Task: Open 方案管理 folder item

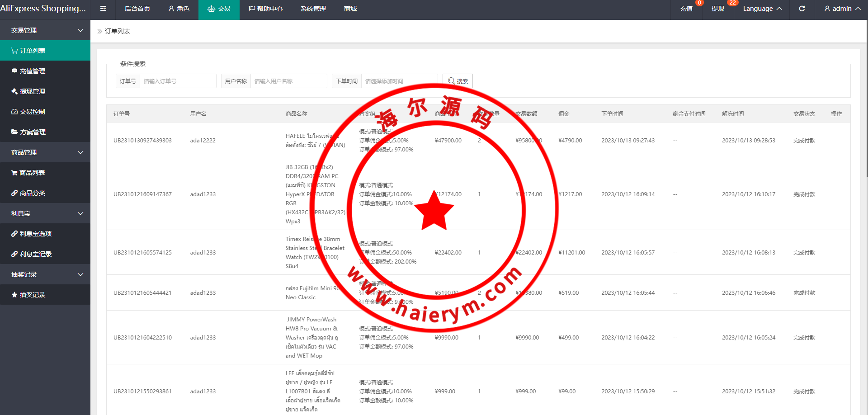Action: pyautogui.click(x=45, y=132)
